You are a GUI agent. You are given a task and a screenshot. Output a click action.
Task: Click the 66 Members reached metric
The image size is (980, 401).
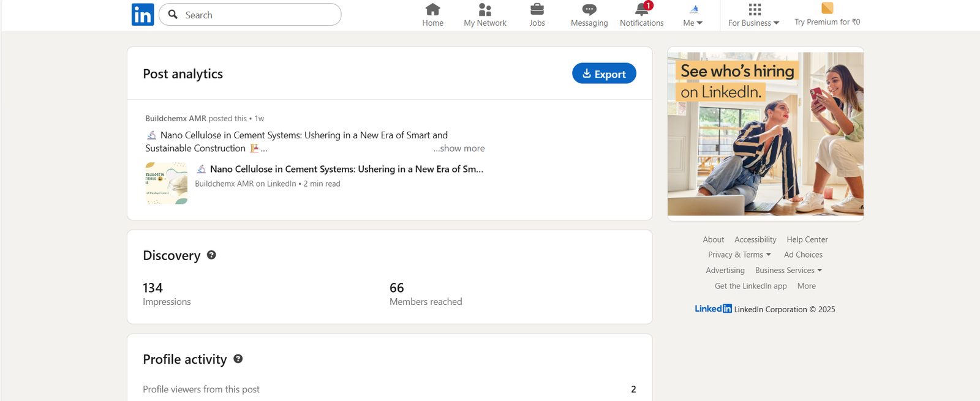[x=426, y=294]
